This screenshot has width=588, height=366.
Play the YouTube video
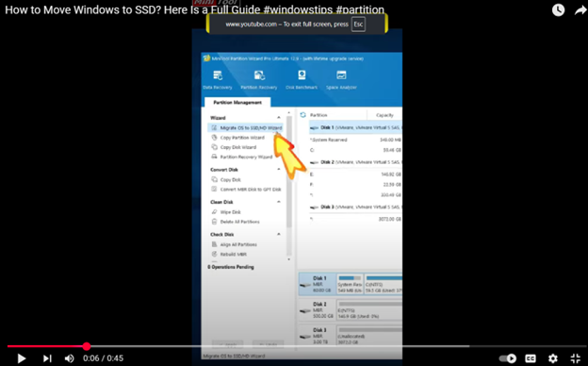(22, 358)
